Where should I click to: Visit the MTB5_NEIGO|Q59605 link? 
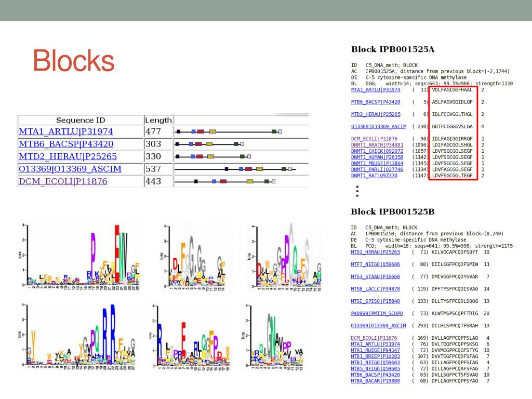[375, 368]
